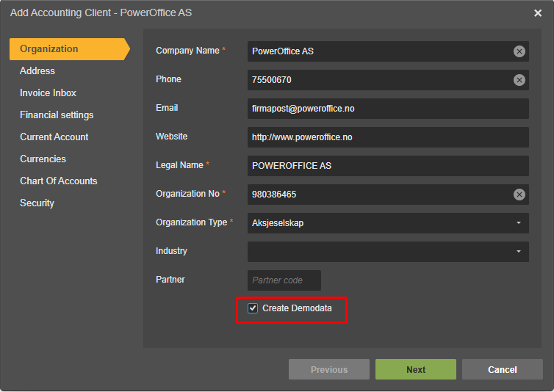Click the Website text field
The image size is (554, 392).
[x=388, y=137]
